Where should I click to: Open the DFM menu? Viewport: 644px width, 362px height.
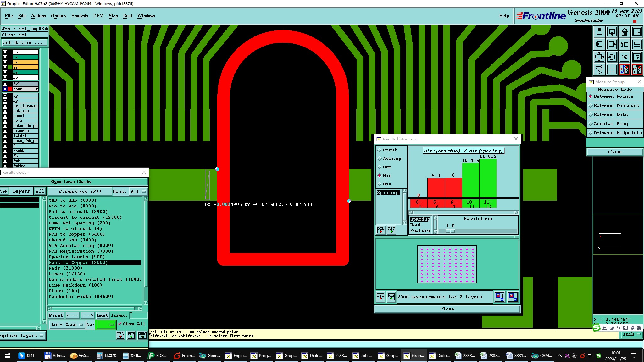coord(98,16)
